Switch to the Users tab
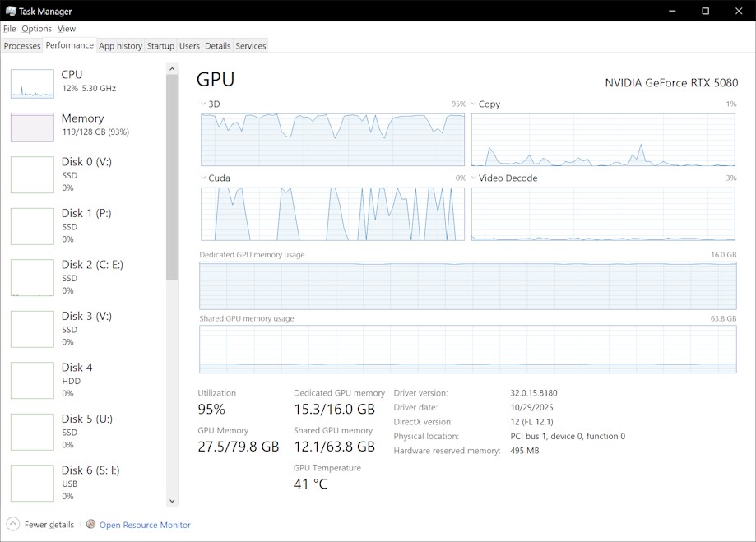The height and width of the screenshot is (542, 756). [189, 46]
